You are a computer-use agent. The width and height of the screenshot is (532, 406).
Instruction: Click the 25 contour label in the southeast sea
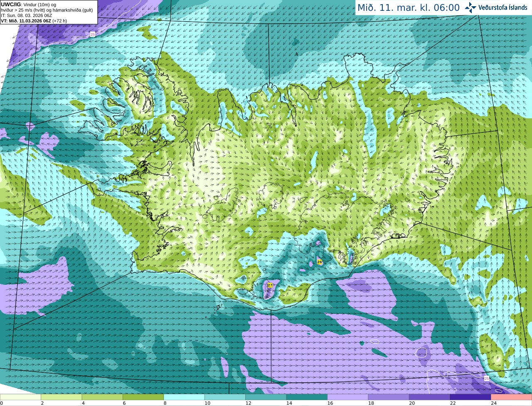tap(486, 378)
